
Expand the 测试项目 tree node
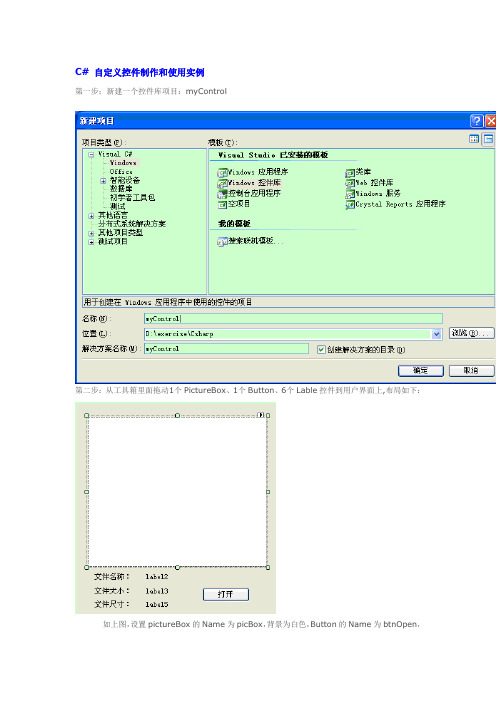(x=91, y=242)
